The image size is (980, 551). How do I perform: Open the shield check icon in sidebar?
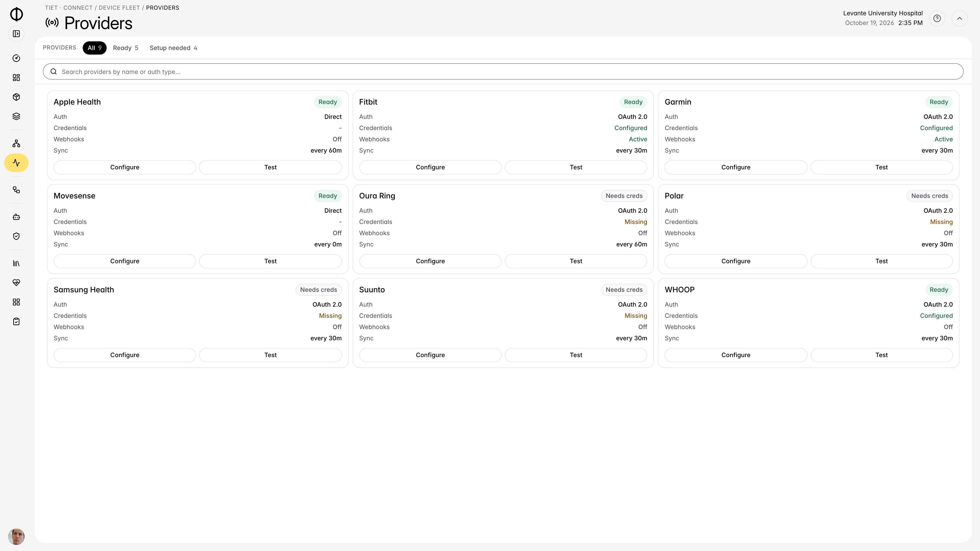pos(16,236)
